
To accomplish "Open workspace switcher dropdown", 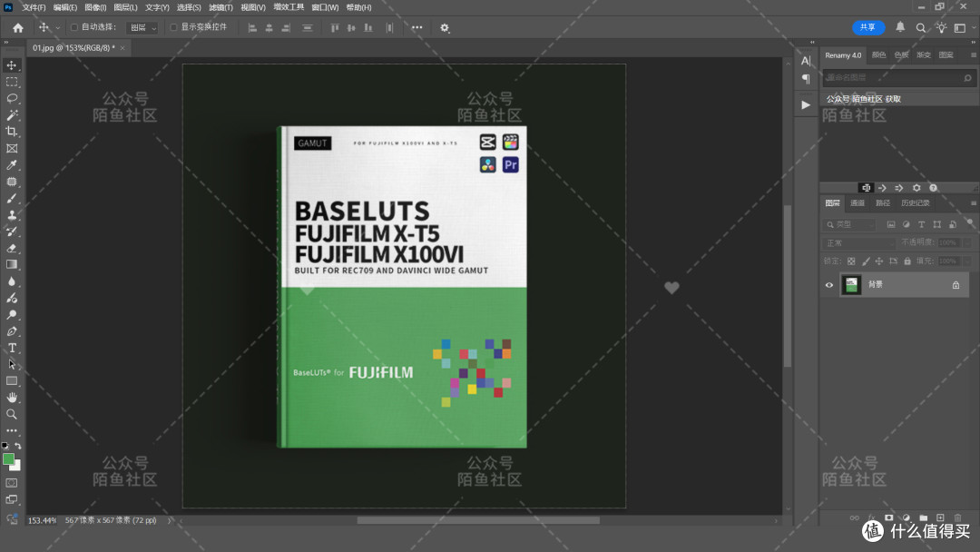I will pos(963,27).
